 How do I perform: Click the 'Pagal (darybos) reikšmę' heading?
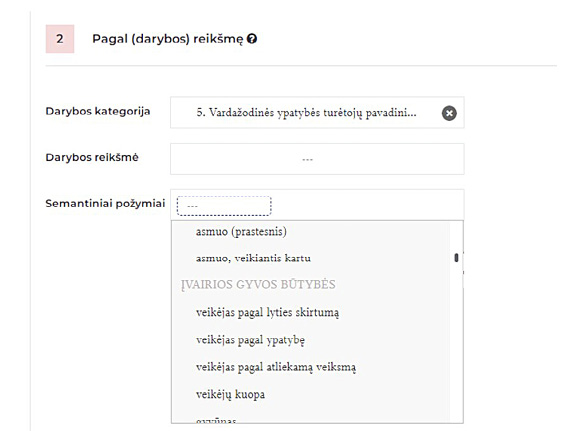[168, 39]
